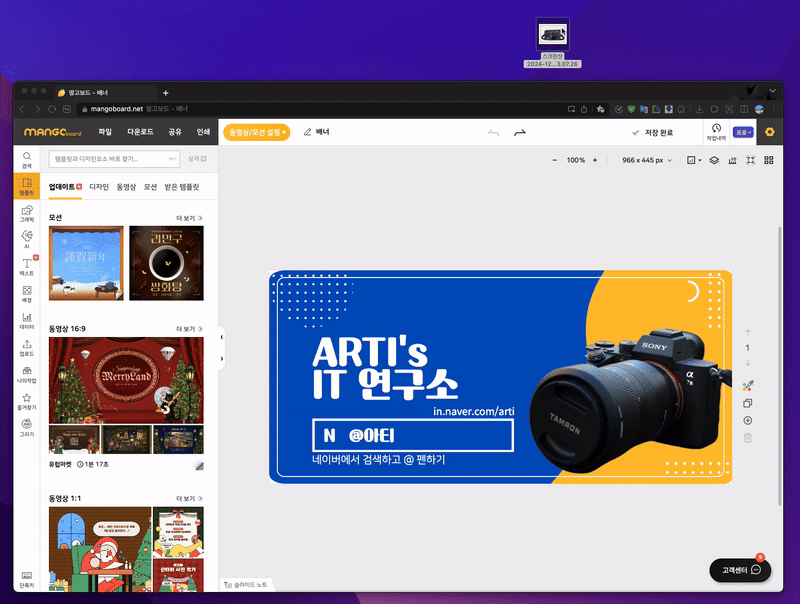800x604 pixels.
Task: Switch to the 동영상 tab
Action: [126, 187]
